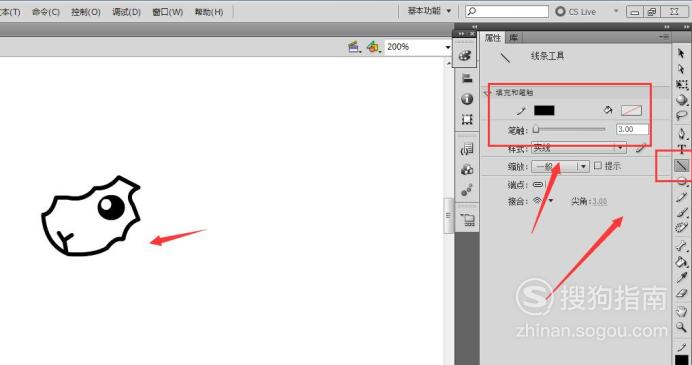692x365 pixels.
Task: Select the Line tool in toolbar
Action: point(682,166)
